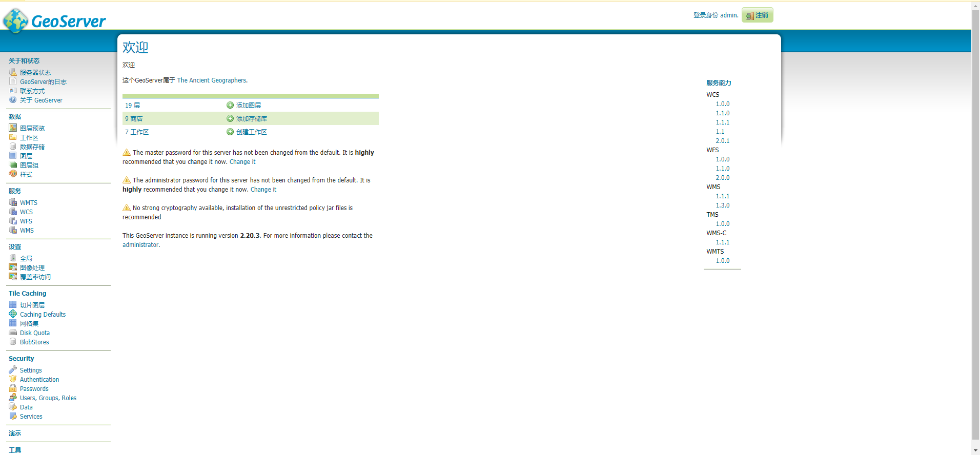Click the green plus beside 添加存储库
Image resolution: width=980 pixels, height=455 pixels.
(x=230, y=118)
